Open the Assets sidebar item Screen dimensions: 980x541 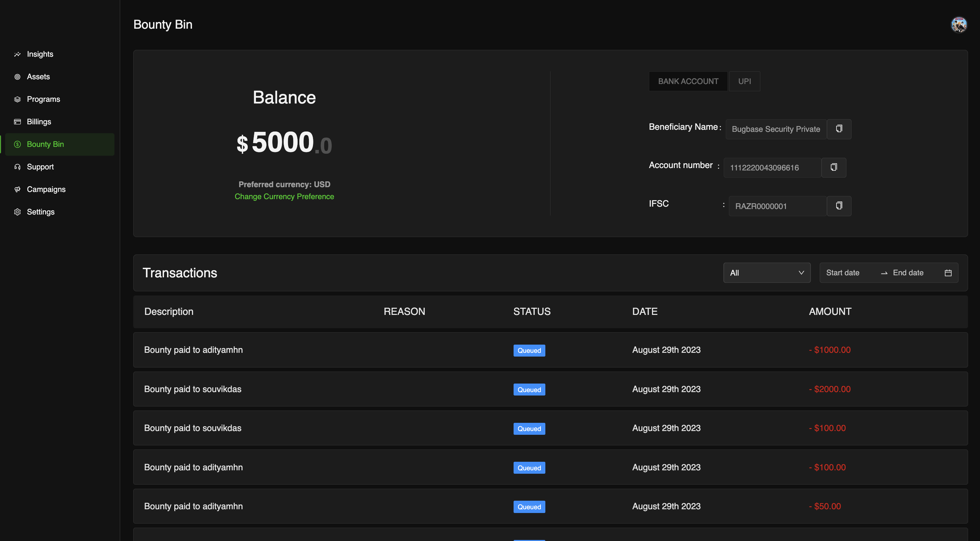(x=38, y=77)
